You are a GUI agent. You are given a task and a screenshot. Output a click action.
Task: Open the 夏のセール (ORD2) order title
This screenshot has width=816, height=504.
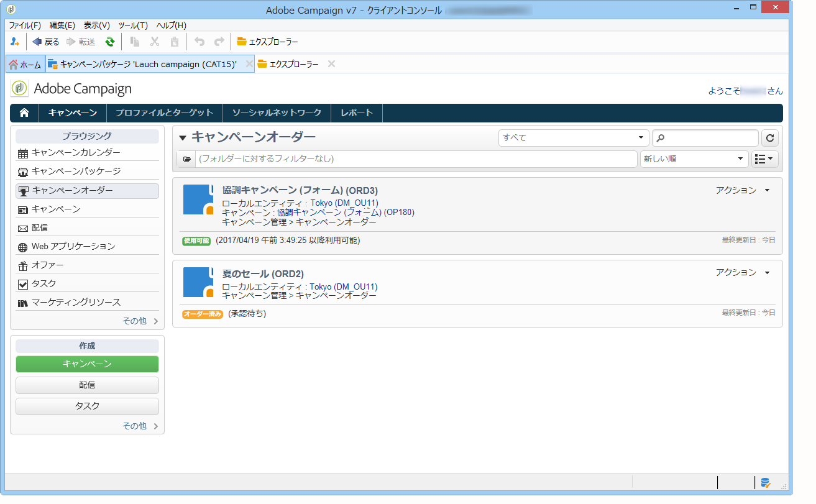(263, 274)
